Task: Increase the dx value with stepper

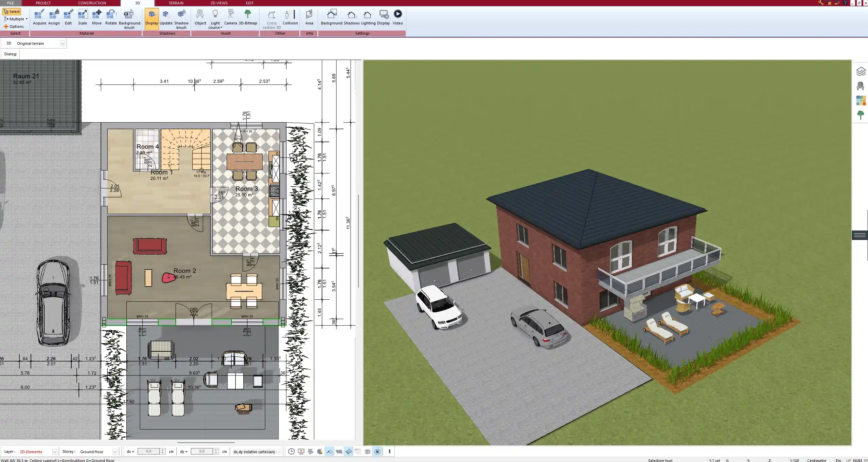Action: [163, 450]
